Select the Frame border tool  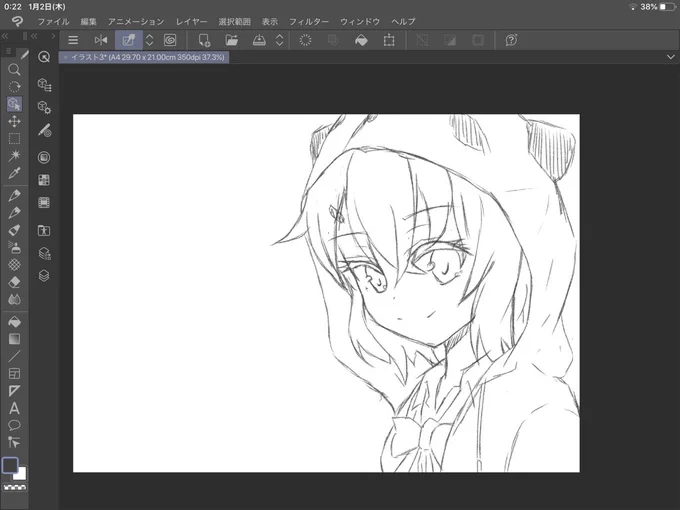coord(14,374)
